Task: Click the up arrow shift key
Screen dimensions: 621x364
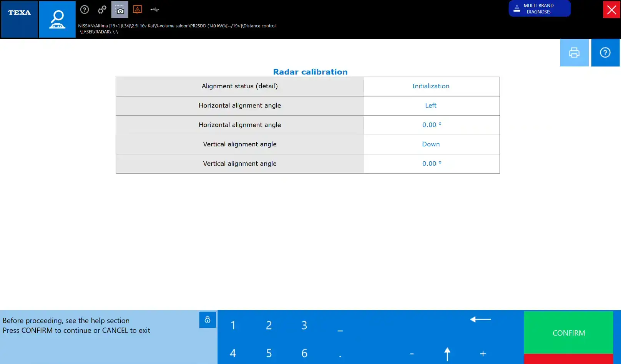Action: [447, 354]
